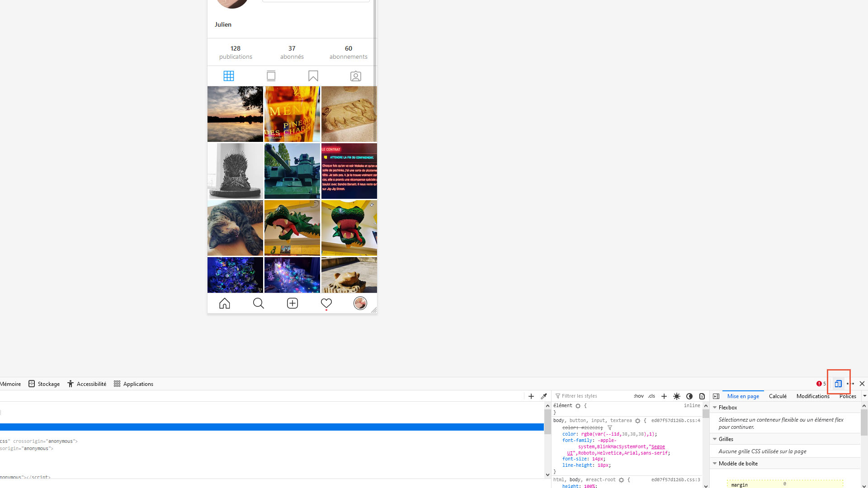Open the sunset lake photo thumbnail

[x=235, y=114]
